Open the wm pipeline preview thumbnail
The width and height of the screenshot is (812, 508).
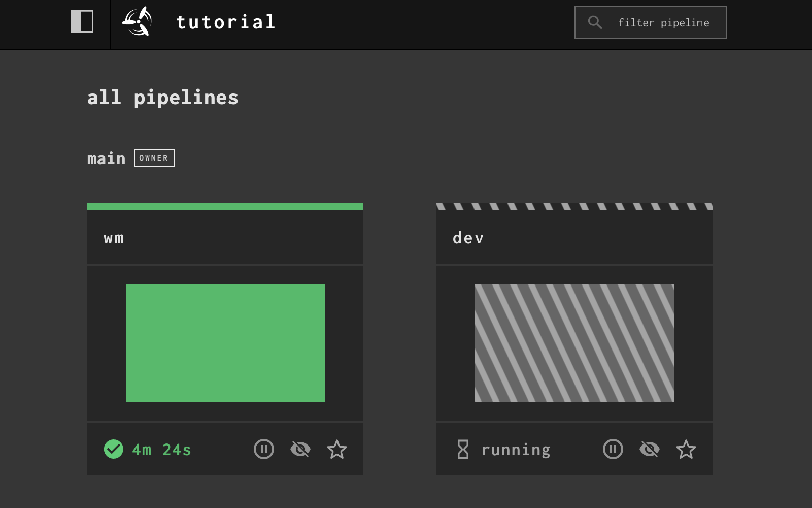pyautogui.click(x=225, y=343)
